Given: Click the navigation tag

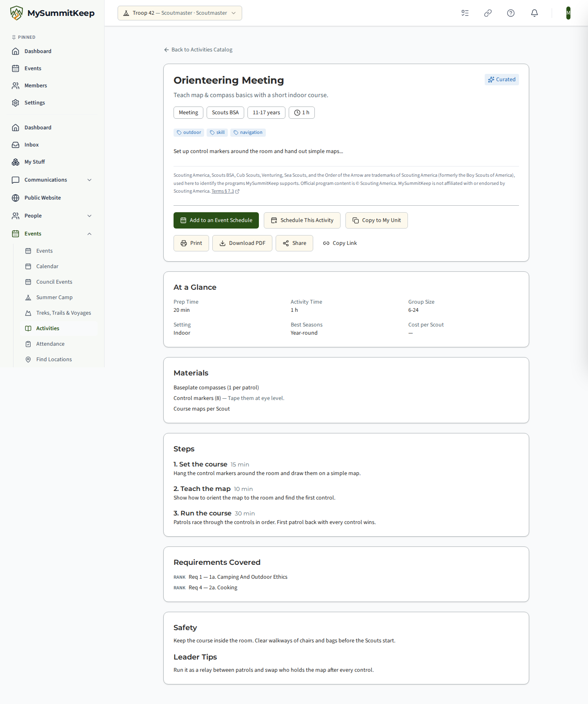Looking at the screenshot, I should 248,133.
